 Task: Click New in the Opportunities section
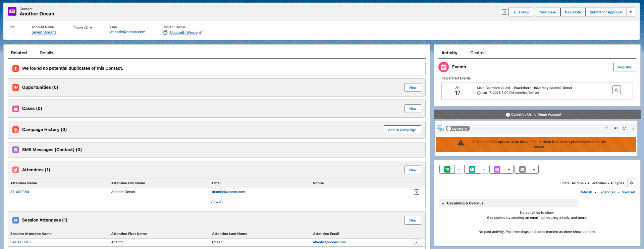(413, 87)
